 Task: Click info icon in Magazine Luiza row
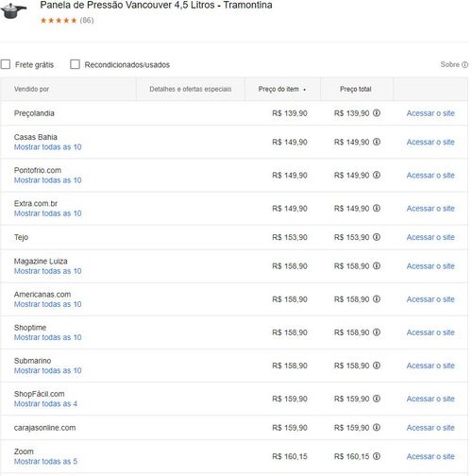tap(377, 265)
